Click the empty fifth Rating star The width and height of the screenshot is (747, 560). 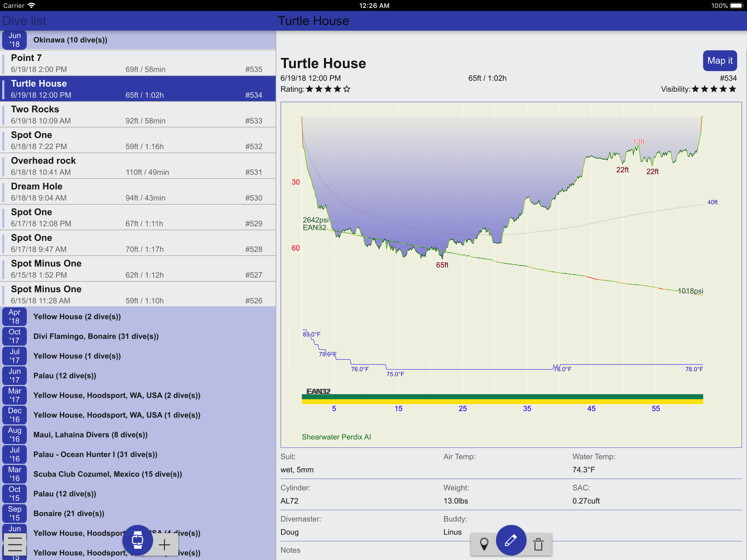coord(347,89)
